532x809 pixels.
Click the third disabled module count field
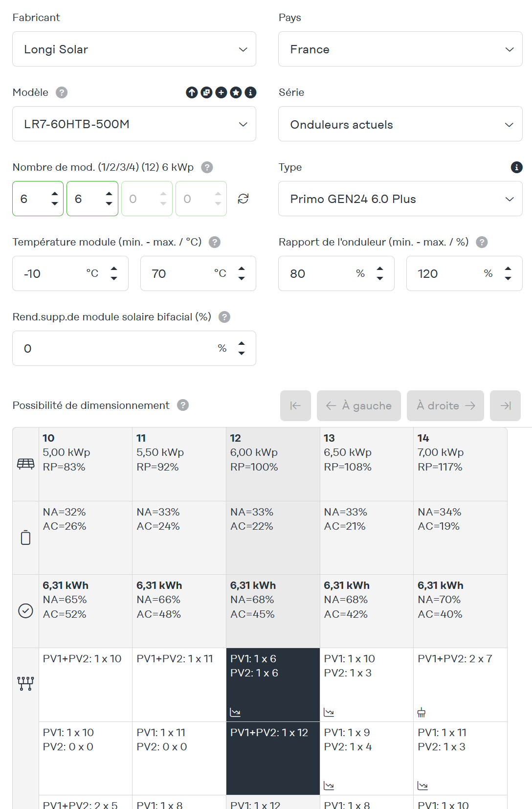click(147, 199)
